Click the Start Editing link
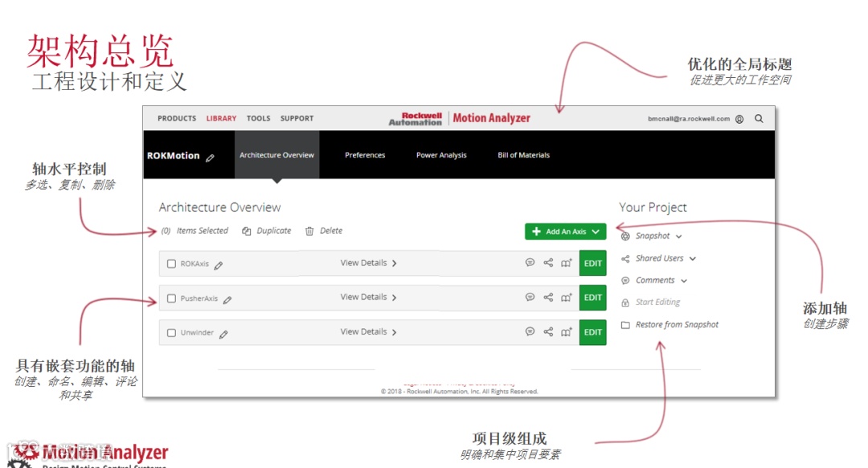 click(657, 302)
